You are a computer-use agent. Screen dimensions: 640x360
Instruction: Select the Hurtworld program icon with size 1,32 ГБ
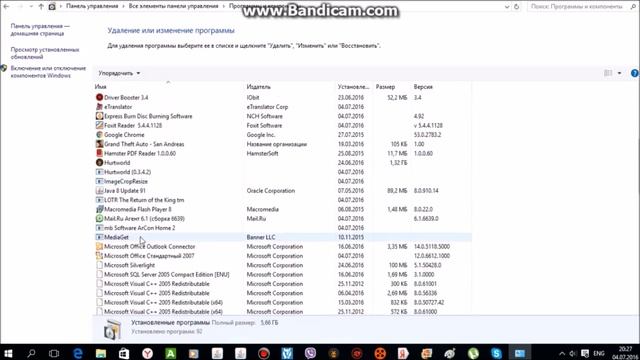pyautogui.click(x=99, y=162)
